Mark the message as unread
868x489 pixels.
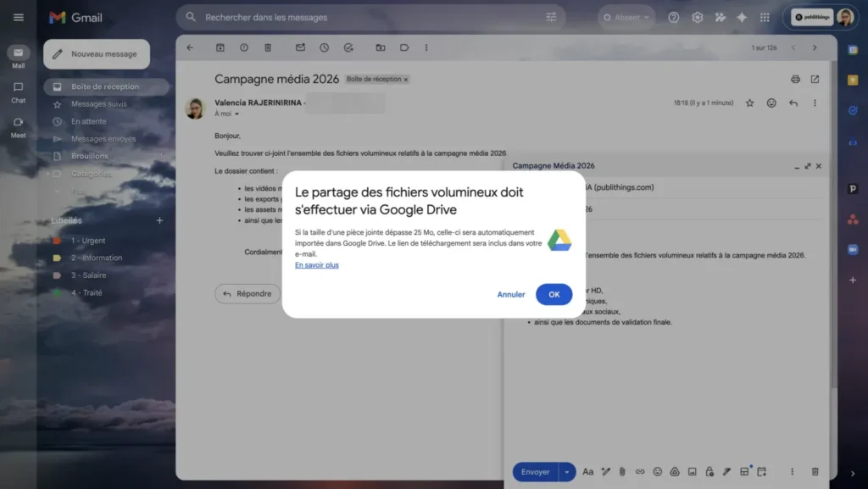(300, 47)
